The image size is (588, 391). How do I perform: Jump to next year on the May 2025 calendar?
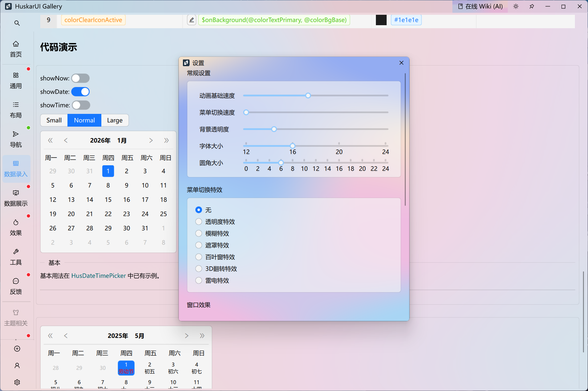point(202,336)
